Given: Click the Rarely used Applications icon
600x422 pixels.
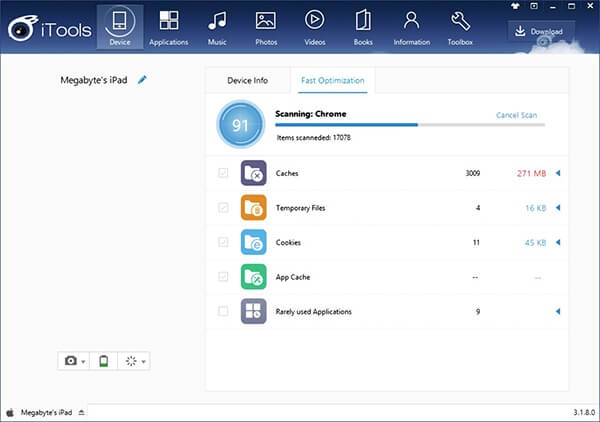Looking at the screenshot, I should [x=253, y=311].
